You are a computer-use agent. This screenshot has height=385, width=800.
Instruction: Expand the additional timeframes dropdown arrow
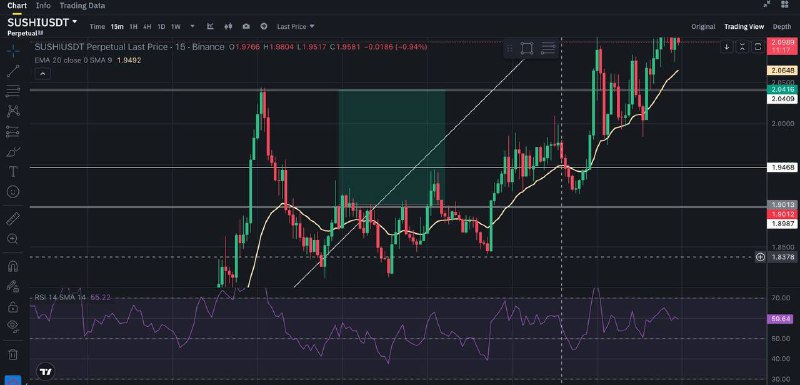pos(192,26)
